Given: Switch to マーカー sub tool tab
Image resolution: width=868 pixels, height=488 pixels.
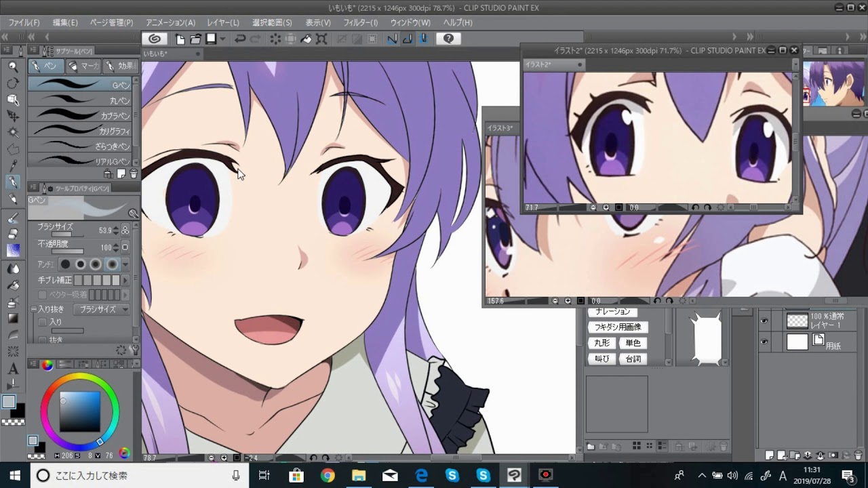Looking at the screenshot, I should 83,66.
